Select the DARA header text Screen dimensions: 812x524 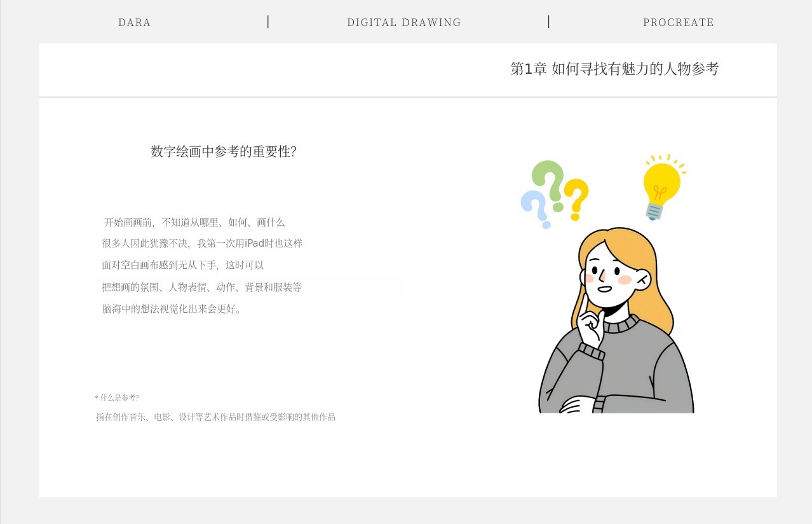coord(135,22)
